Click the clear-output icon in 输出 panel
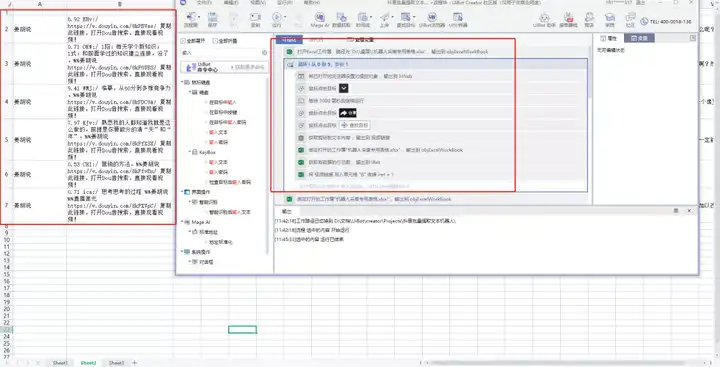The image size is (720, 367). coord(675,210)
